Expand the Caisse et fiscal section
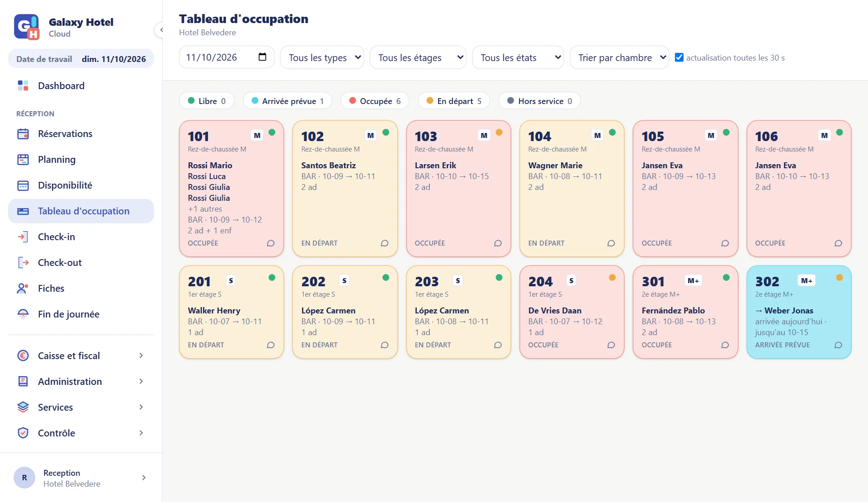The height and width of the screenshot is (502, 868). pos(81,356)
